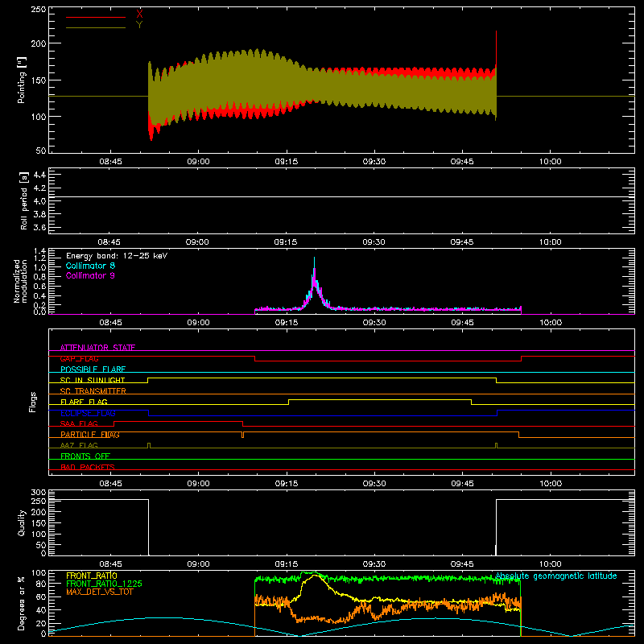Select the red "X" legend label
The image size is (644, 644).
tap(139, 14)
